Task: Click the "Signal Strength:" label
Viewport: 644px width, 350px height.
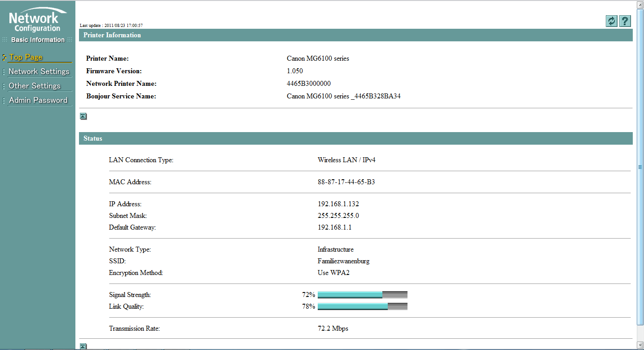Action: (130, 295)
